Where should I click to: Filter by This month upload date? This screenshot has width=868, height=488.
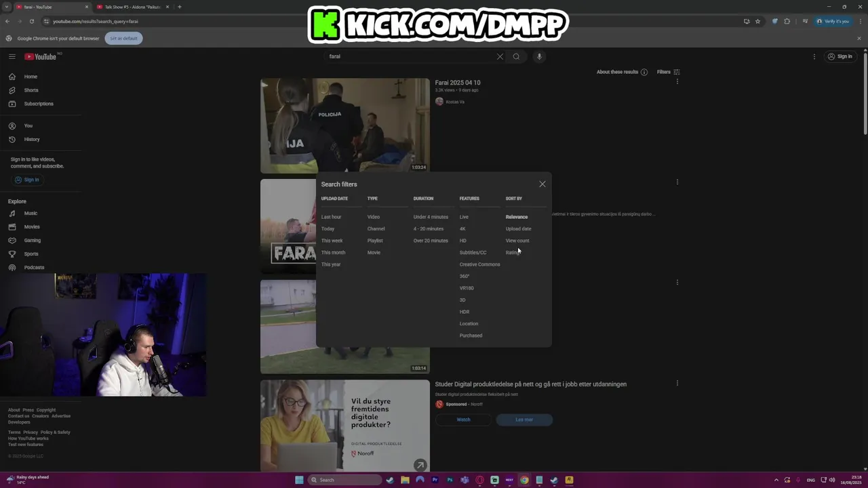point(334,253)
